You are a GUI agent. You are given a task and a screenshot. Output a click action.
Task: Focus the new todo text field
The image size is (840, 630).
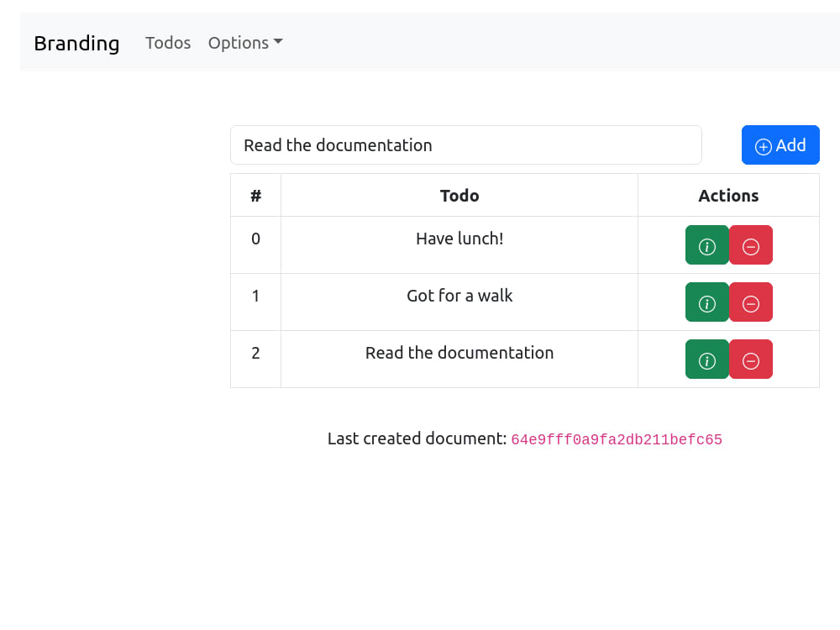click(x=465, y=144)
